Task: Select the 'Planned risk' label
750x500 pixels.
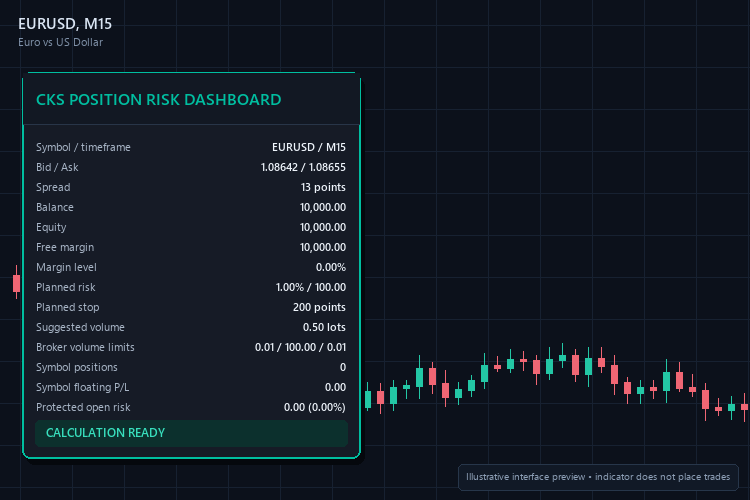Action: coord(66,288)
